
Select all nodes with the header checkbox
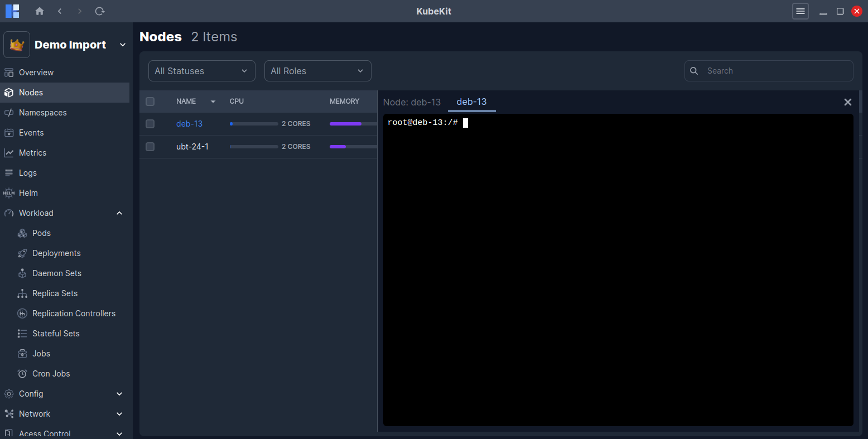pyautogui.click(x=150, y=101)
